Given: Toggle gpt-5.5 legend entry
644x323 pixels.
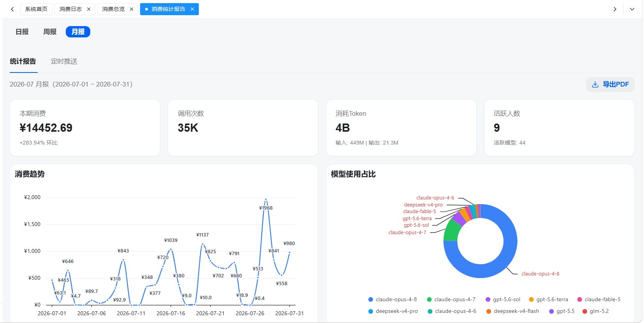Looking at the screenshot, I should pyautogui.click(x=562, y=311).
